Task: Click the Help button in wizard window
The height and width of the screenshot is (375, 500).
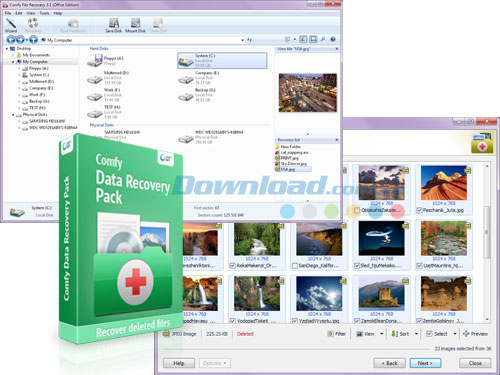Action: pos(179,363)
